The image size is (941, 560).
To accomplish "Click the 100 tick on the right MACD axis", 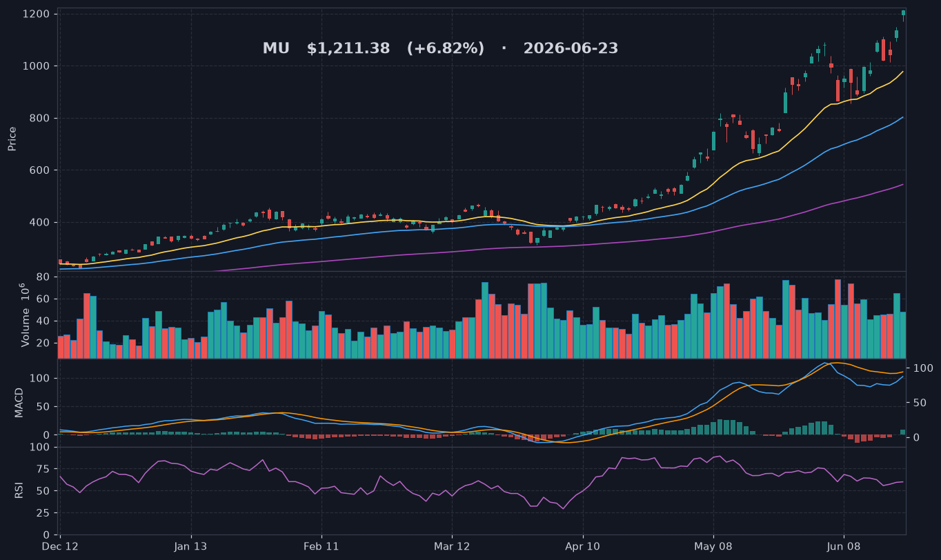I will [x=923, y=369].
